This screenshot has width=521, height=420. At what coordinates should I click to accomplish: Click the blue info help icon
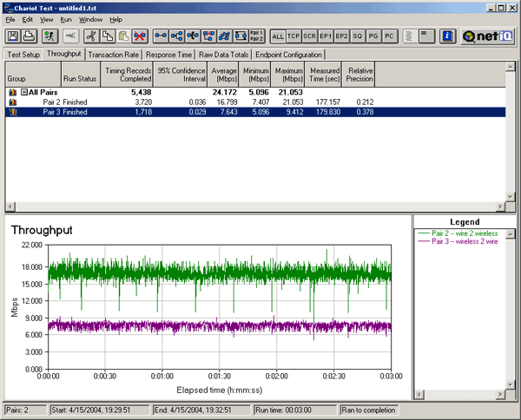[448, 36]
